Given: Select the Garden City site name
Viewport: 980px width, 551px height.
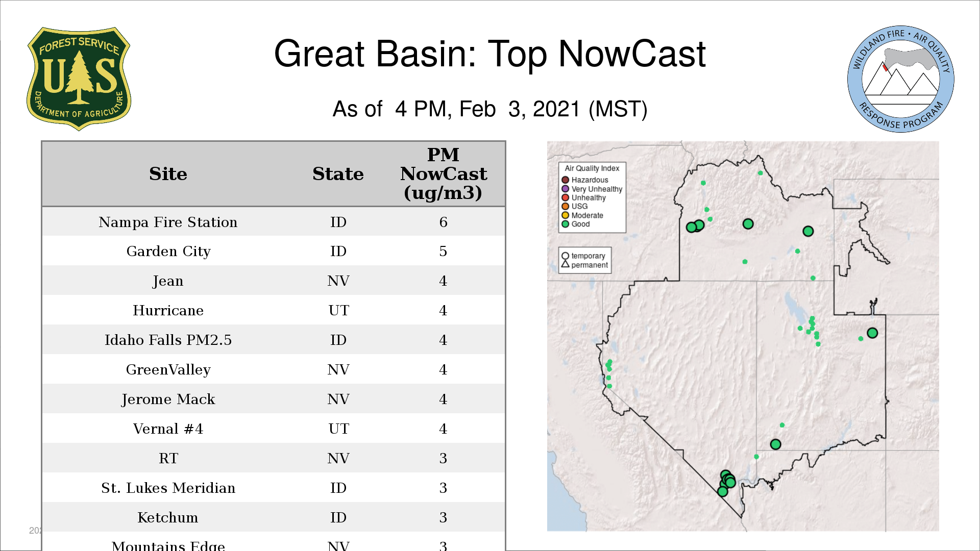Looking at the screenshot, I should 168,251.
